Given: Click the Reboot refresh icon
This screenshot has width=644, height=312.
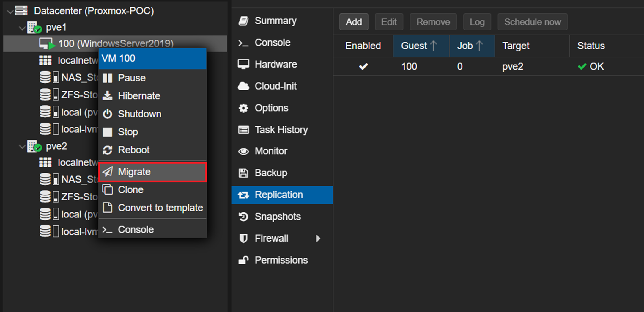Looking at the screenshot, I should (x=108, y=150).
